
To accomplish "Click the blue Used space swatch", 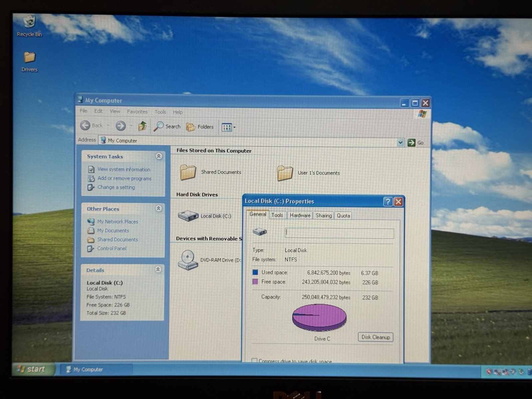I will (255, 272).
